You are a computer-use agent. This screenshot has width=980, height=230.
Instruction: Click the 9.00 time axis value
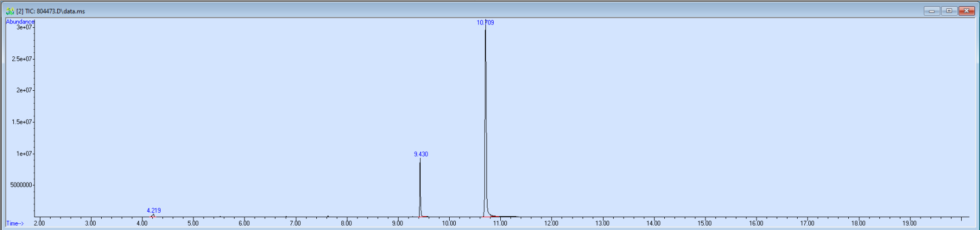click(x=397, y=223)
